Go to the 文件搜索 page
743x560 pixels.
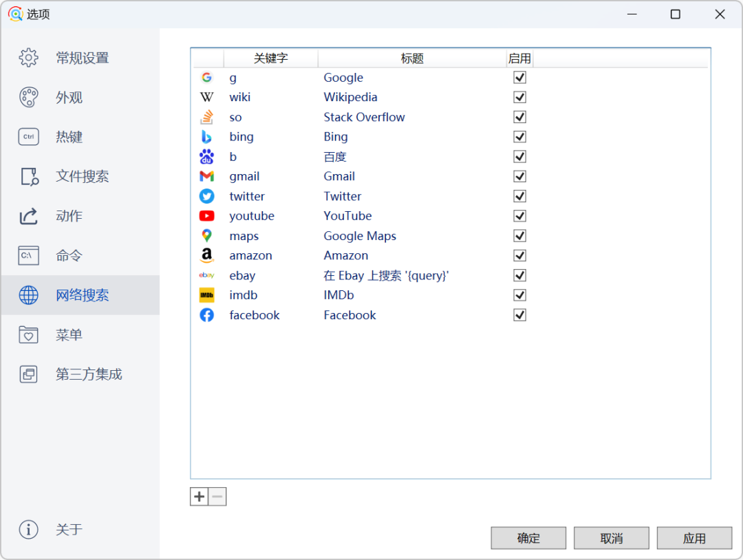point(80,176)
